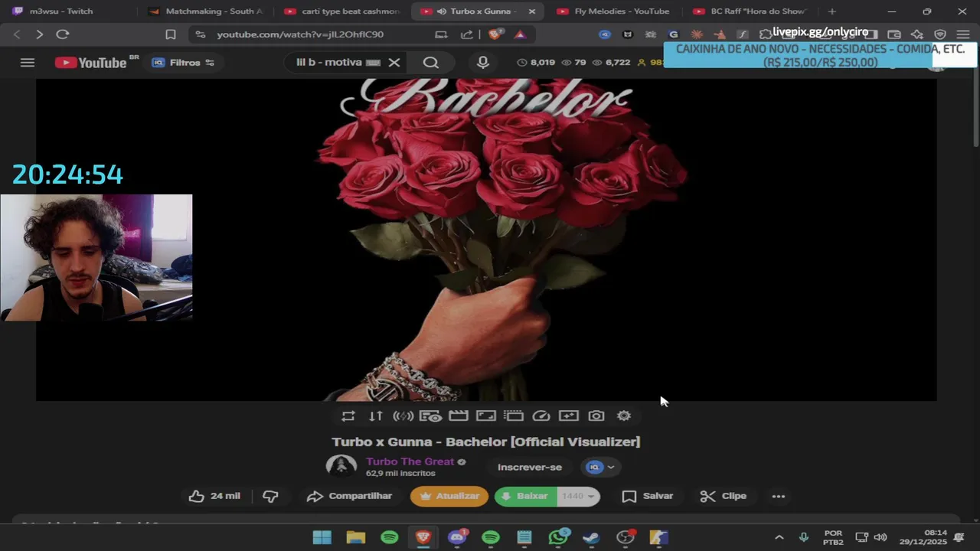Open the playback speed gauge icon

pyautogui.click(x=541, y=416)
